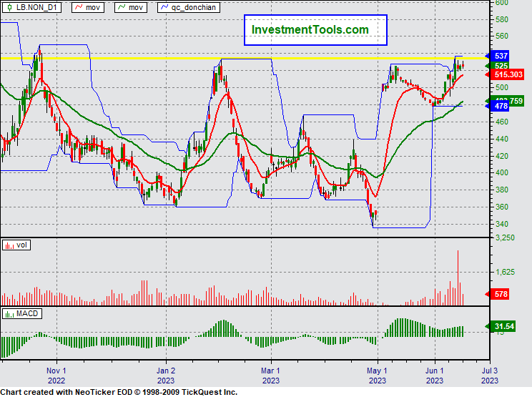The width and height of the screenshot is (532, 397).
Task: Click the blue 478 lower channel price tag
Action: coord(498,106)
